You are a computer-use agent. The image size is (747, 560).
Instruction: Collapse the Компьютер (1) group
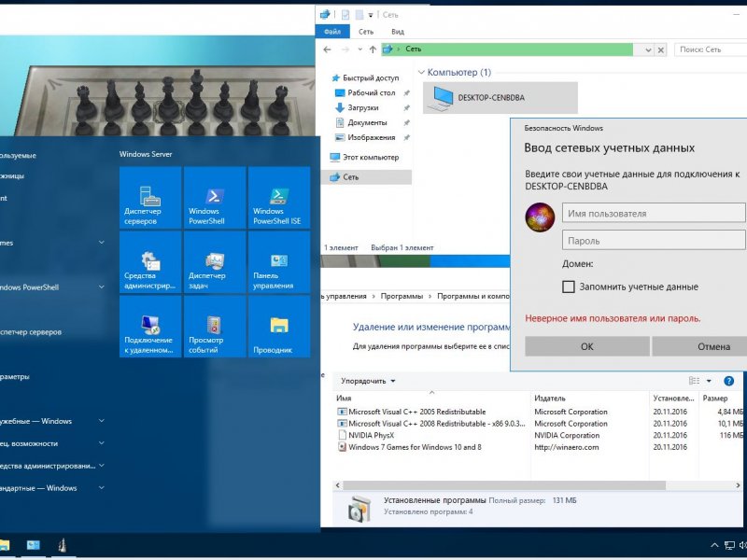pos(421,73)
